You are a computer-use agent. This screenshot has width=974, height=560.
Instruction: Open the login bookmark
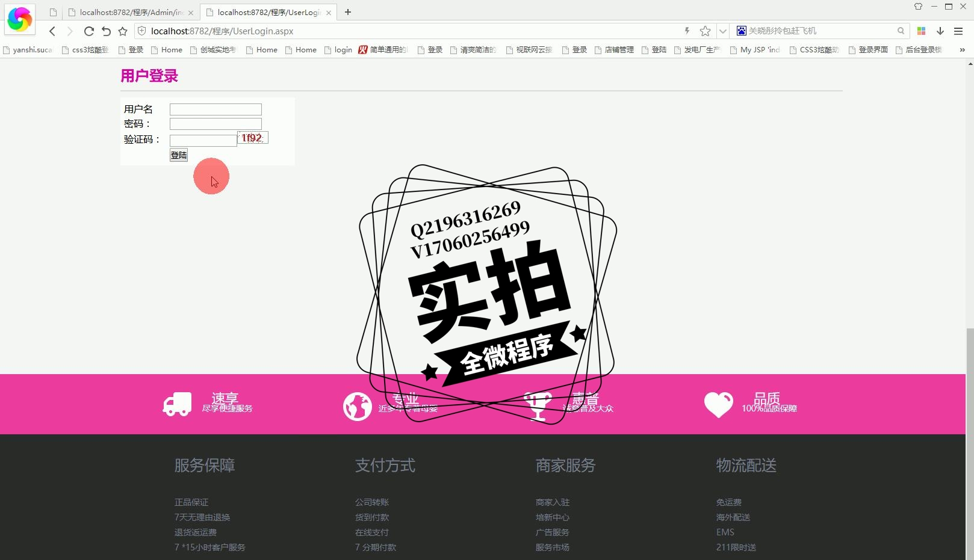[x=338, y=50]
